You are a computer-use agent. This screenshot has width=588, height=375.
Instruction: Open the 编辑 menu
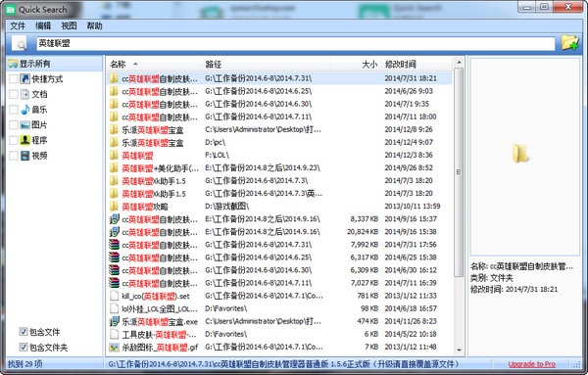[x=43, y=25]
